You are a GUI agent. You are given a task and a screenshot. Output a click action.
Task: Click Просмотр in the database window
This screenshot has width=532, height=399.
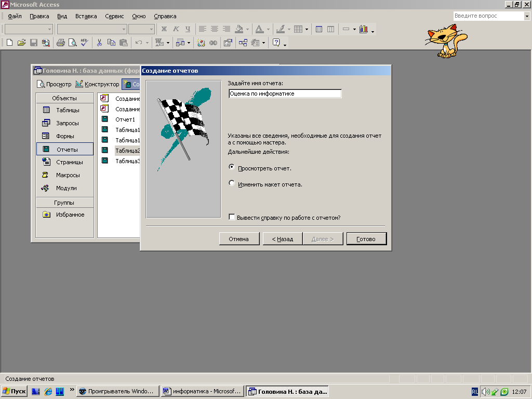coord(54,84)
